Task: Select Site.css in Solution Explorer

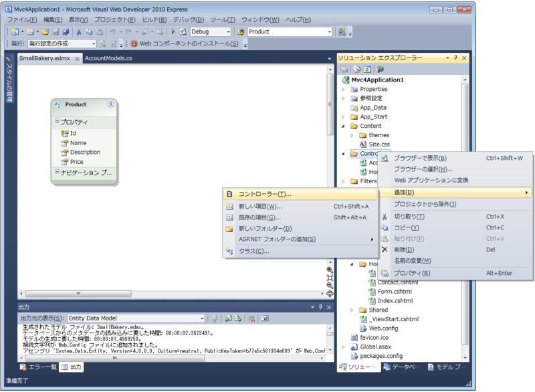Action: [x=379, y=144]
